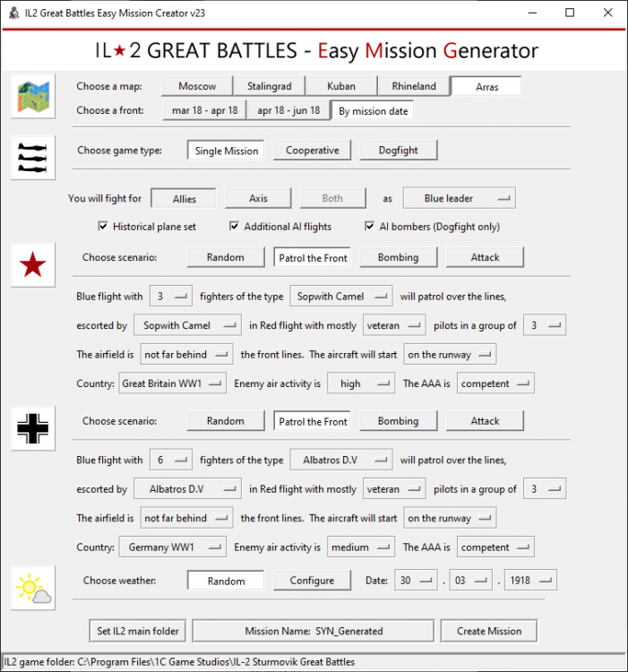Open Axis escort Albatros D.V dropdown
Viewport: 628px width, 672px height.
pyautogui.click(x=187, y=489)
